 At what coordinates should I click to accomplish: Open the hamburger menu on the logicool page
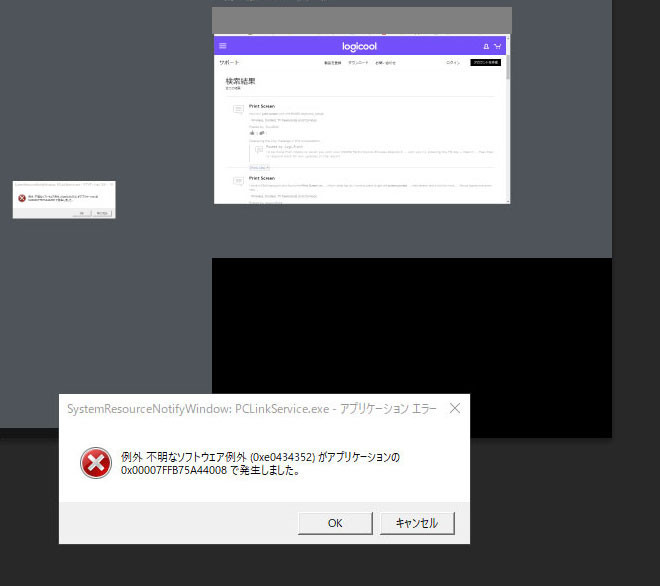click(223, 46)
